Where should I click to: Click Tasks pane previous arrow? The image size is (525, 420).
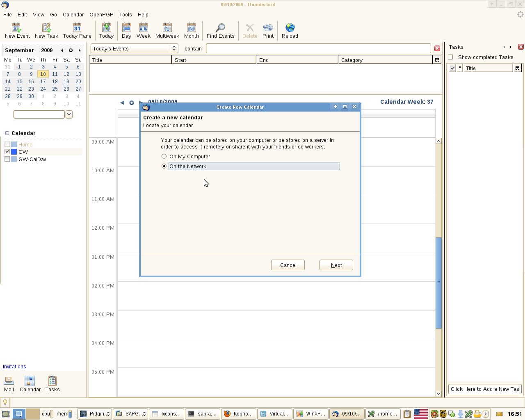coord(504,47)
